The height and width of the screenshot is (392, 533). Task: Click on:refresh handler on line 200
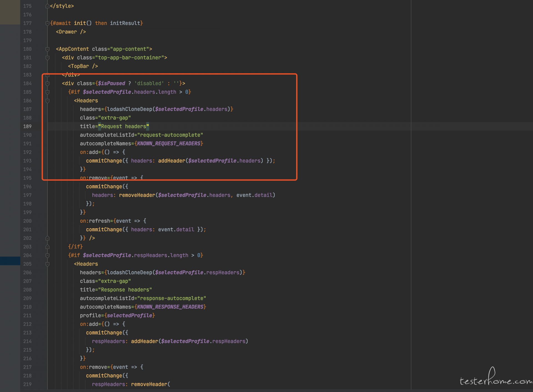click(x=95, y=221)
